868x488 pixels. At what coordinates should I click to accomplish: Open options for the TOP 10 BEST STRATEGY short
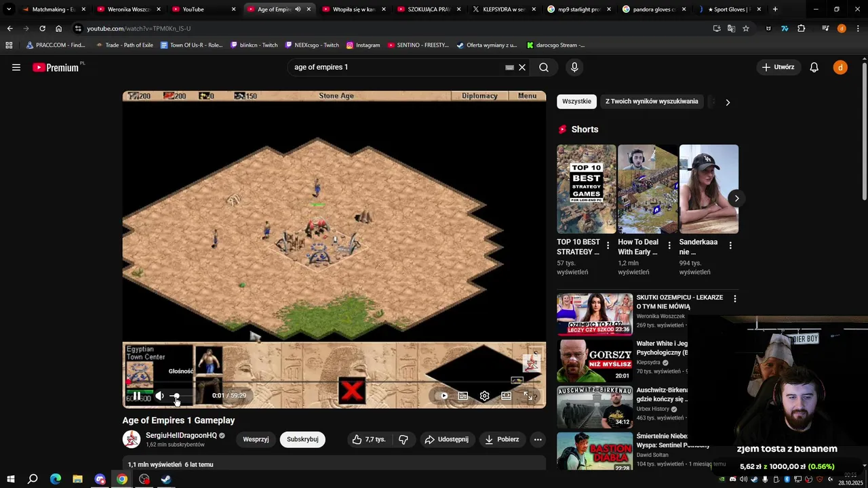coord(608,245)
